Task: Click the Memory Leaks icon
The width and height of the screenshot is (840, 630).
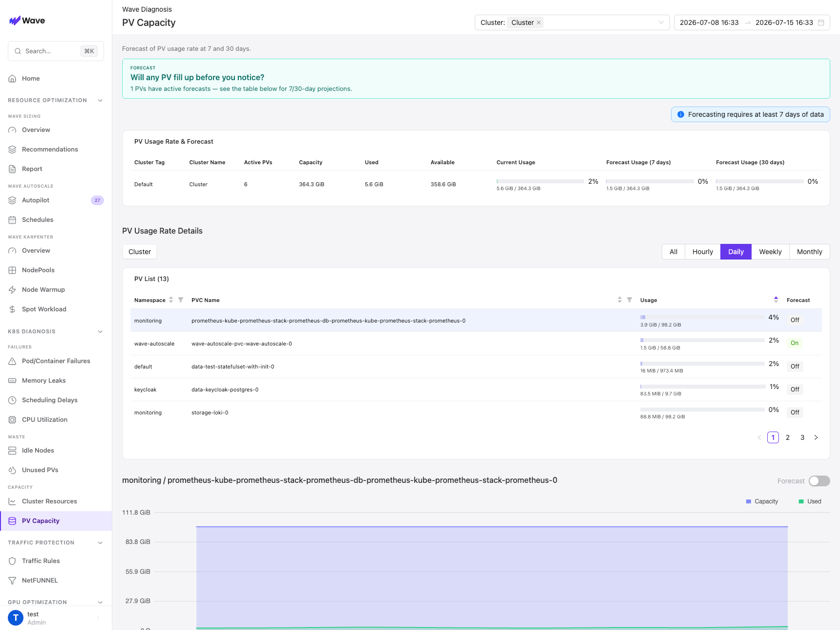Action: pyautogui.click(x=12, y=381)
